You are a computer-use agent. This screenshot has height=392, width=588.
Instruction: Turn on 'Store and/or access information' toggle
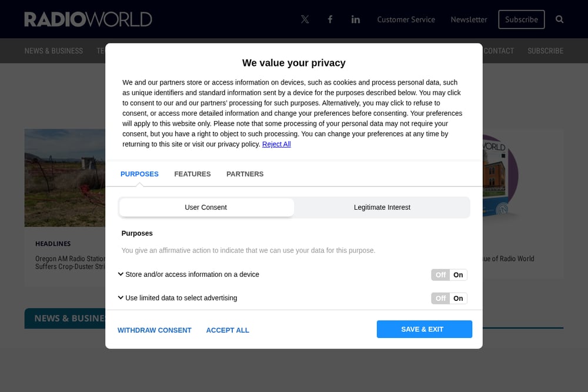(x=458, y=274)
